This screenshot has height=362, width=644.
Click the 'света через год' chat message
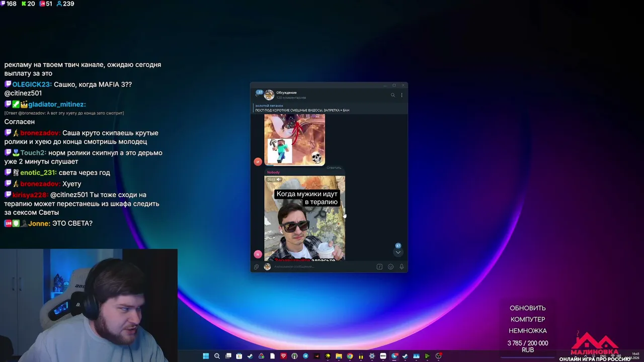tap(84, 172)
